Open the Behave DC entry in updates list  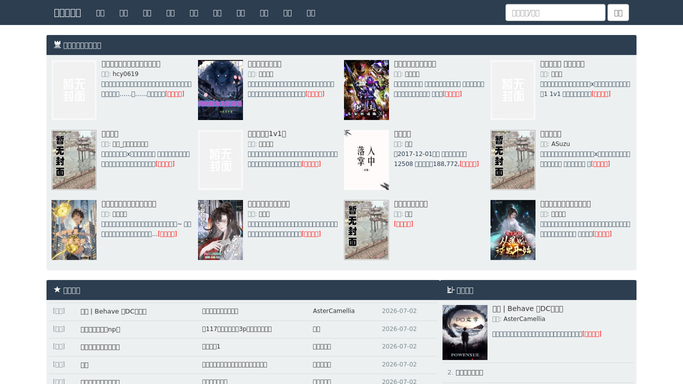click(x=113, y=311)
